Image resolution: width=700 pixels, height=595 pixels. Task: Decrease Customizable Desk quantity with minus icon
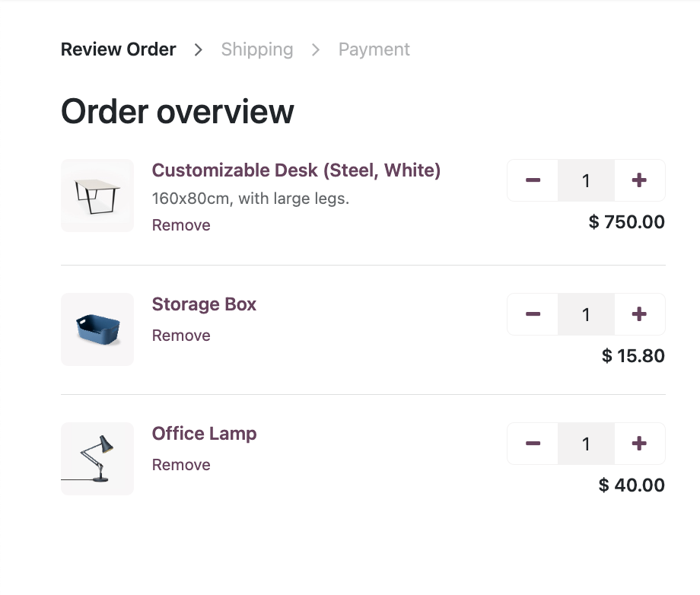pos(533,180)
